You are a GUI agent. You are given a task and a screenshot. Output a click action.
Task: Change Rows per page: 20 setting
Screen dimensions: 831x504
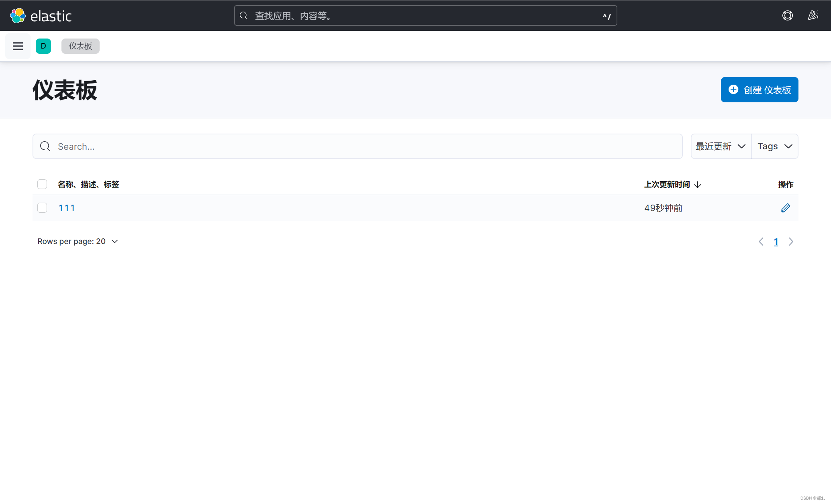(x=78, y=242)
